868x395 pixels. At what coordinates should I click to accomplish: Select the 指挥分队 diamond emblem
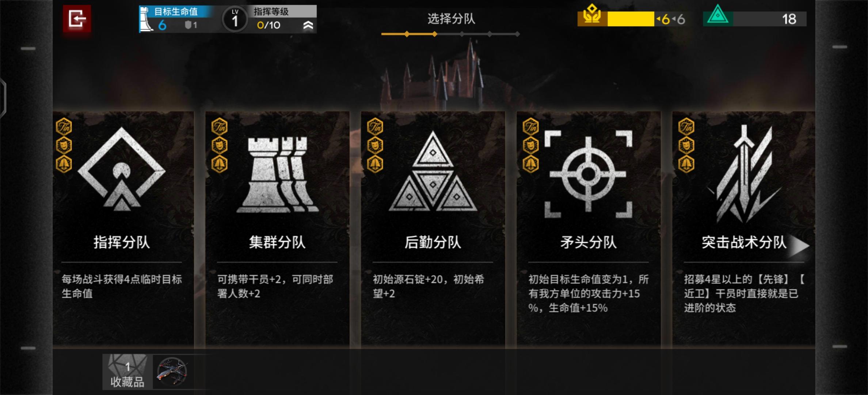(x=122, y=170)
